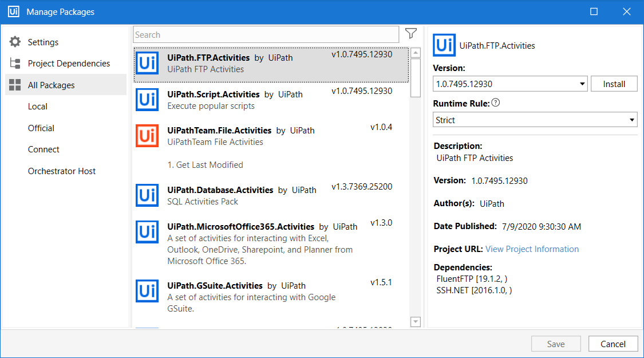Click the Install button
644x358 pixels.
click(x=614, y=84)
